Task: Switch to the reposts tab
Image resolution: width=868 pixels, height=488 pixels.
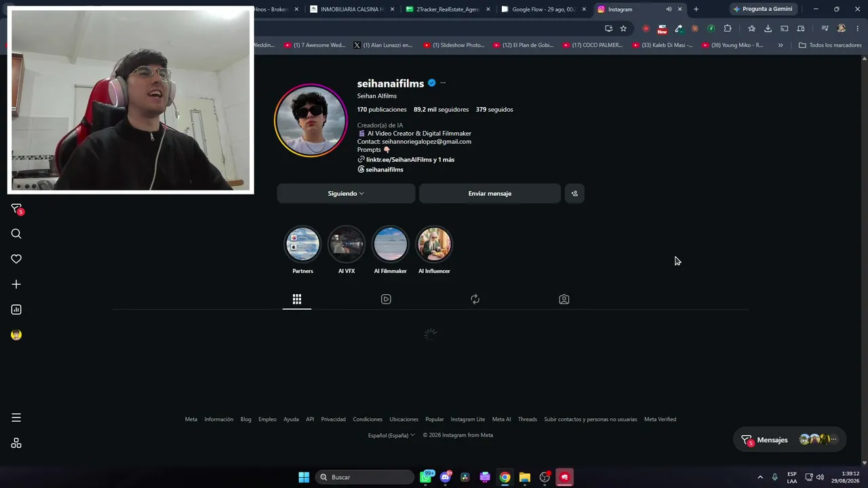Action: click(x=475, y=299)
